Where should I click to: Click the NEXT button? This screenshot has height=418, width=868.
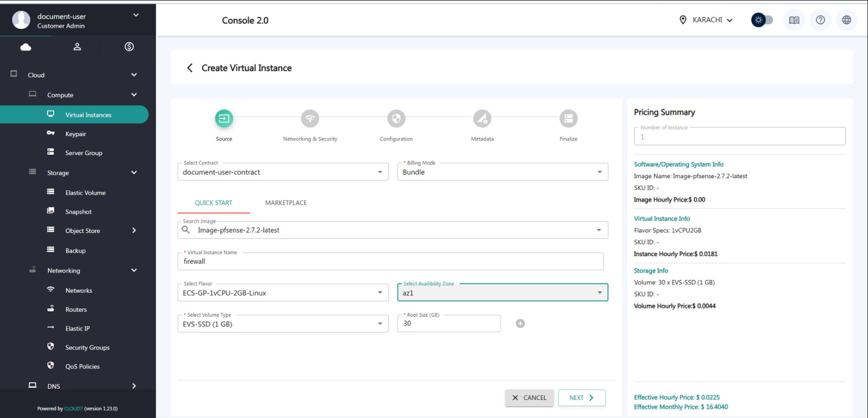(x=582, y=398)
